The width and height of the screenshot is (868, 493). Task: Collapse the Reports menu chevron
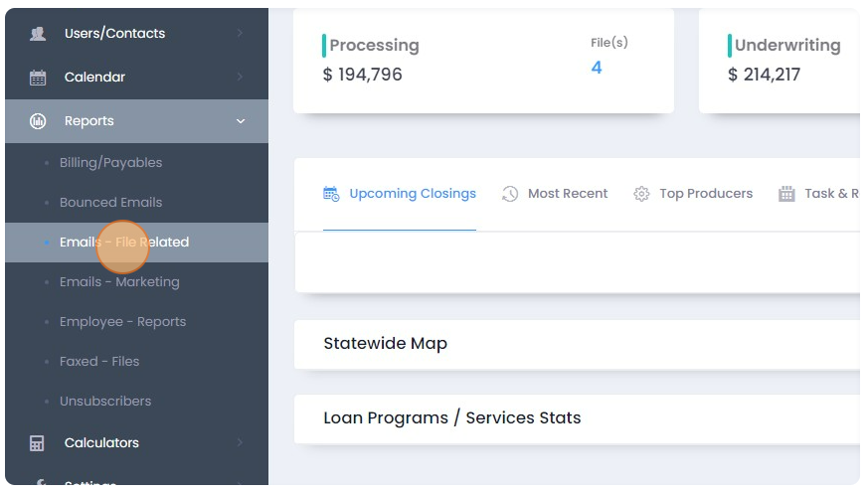[241, 121]
